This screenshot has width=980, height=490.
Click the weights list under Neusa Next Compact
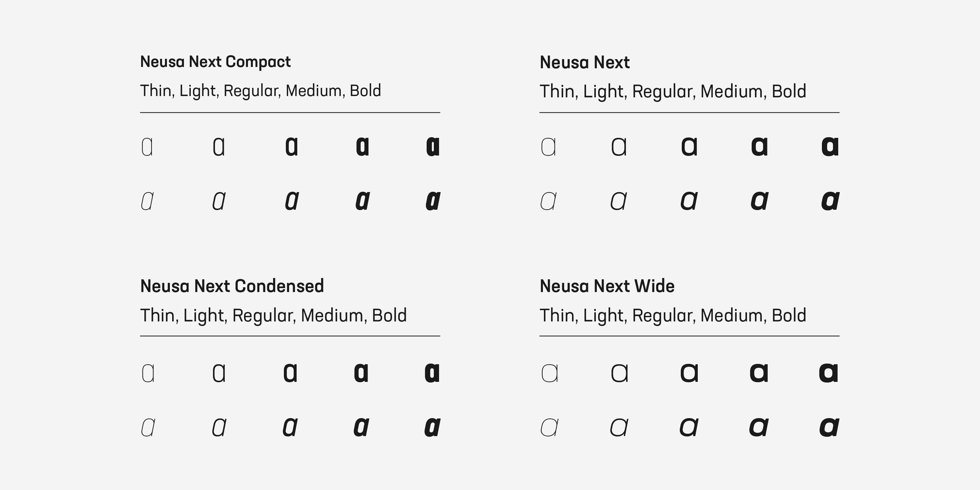260,91
